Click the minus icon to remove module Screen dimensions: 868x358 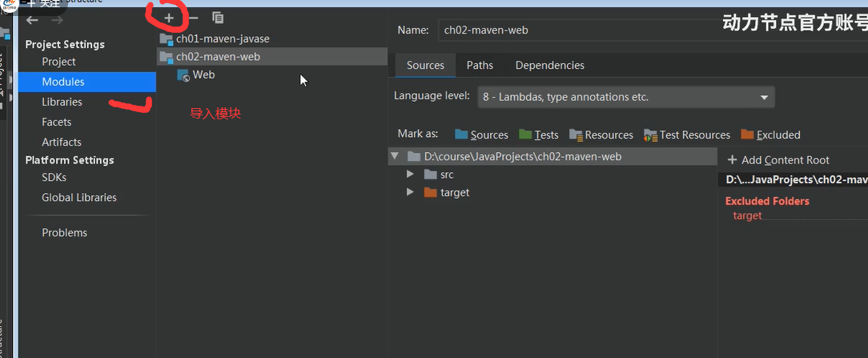(193, 18)
